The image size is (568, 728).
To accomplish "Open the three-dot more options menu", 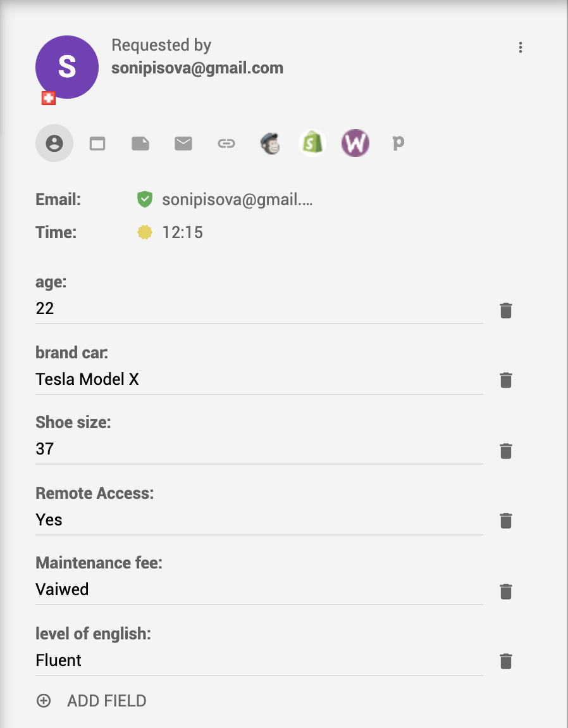I will pos(520,47).
